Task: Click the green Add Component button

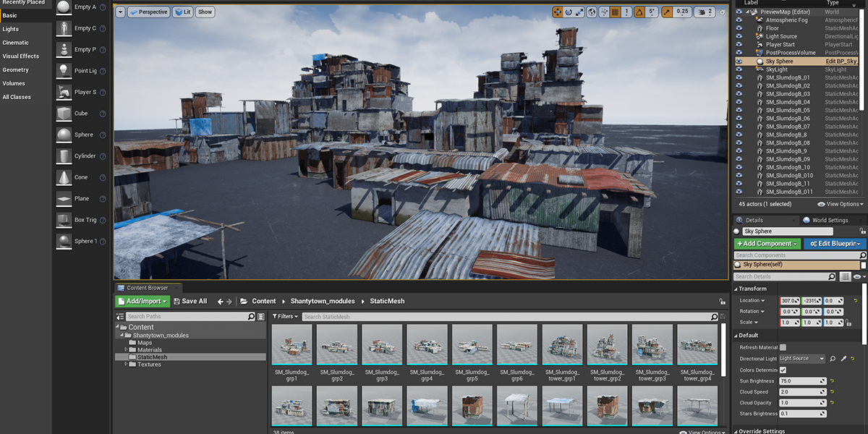Action: point(767,244)
